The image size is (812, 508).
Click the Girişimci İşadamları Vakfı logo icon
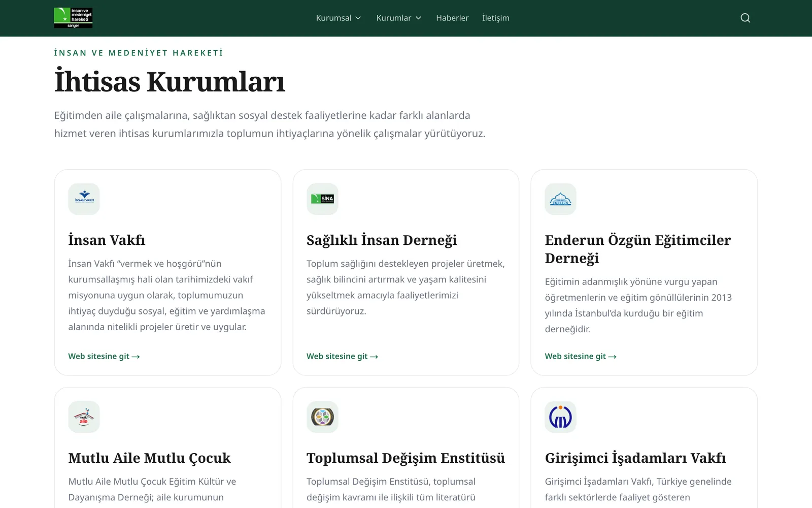point(561,417)
